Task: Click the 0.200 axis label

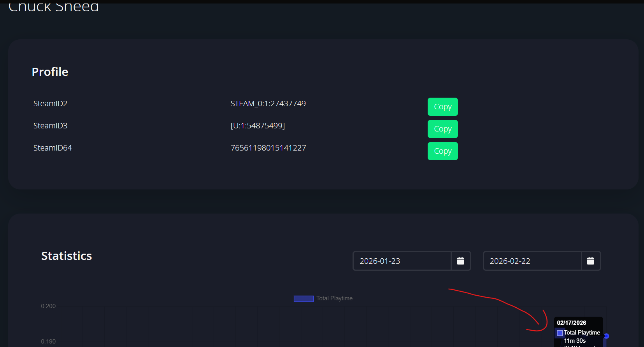Action: pyautogui.click(x=48, y=306)
